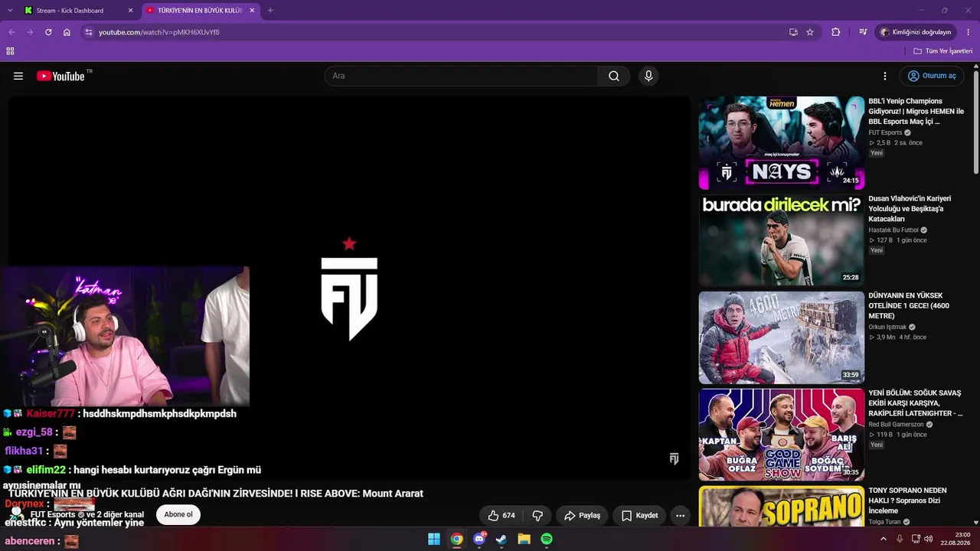This screenshot has height=551, width=980.
Task: Go forward one page in Chrome
Action: tap(30, 32)
